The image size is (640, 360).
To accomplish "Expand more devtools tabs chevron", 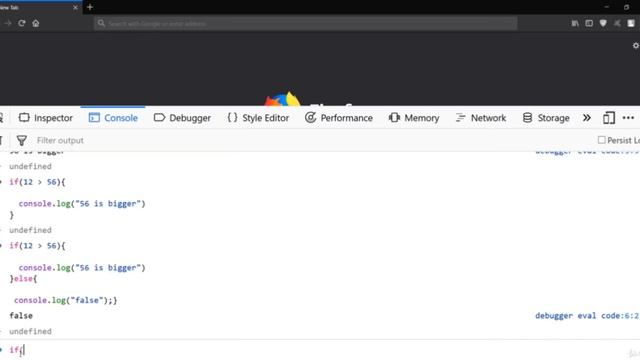I will (x=587, y=118).
